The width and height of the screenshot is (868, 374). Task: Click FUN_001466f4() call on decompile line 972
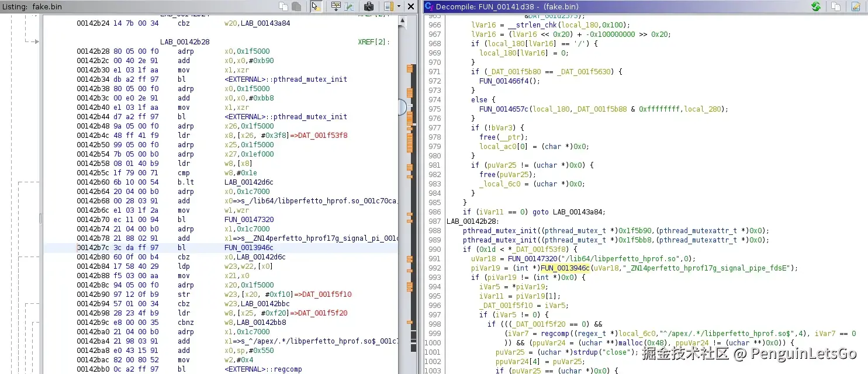tap(510, 81)
